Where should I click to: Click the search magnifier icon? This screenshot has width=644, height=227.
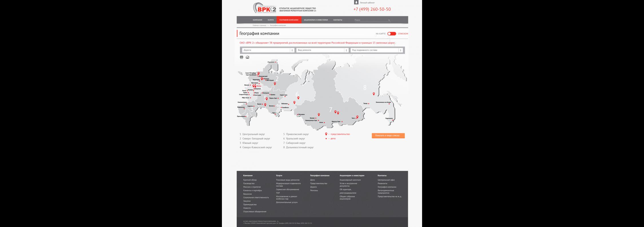[389, 20]
